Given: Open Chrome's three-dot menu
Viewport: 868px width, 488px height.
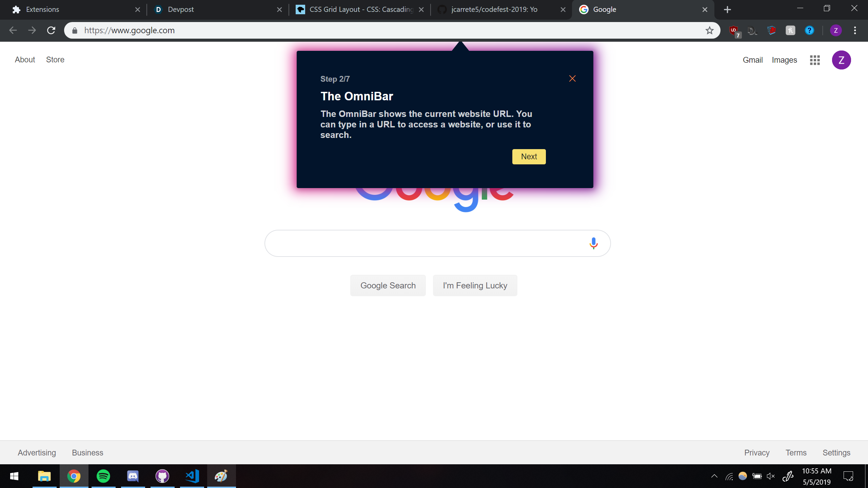Looking at the screenshot, I should click(855, 30).
